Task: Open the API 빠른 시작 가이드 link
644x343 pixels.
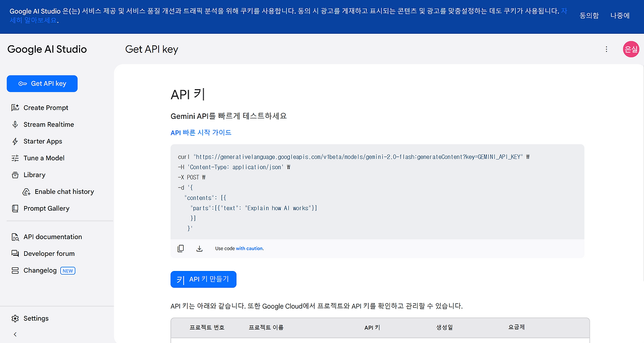Action: tap(201, 132)
